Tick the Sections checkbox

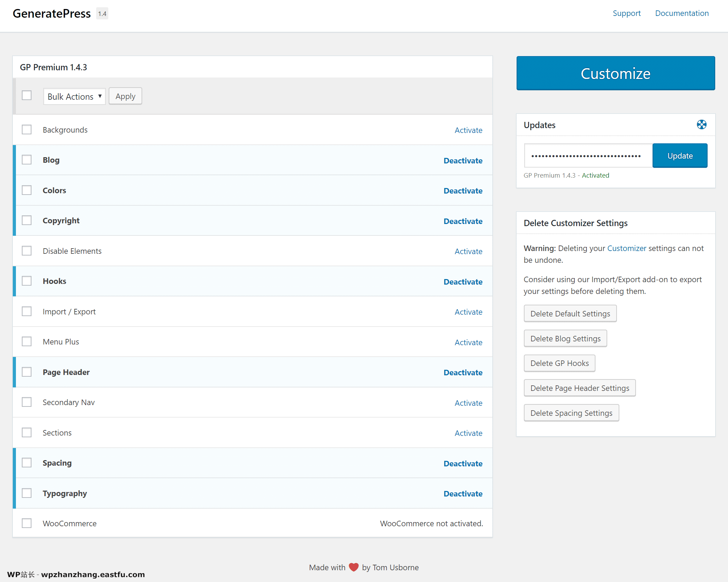coord(27,432)
